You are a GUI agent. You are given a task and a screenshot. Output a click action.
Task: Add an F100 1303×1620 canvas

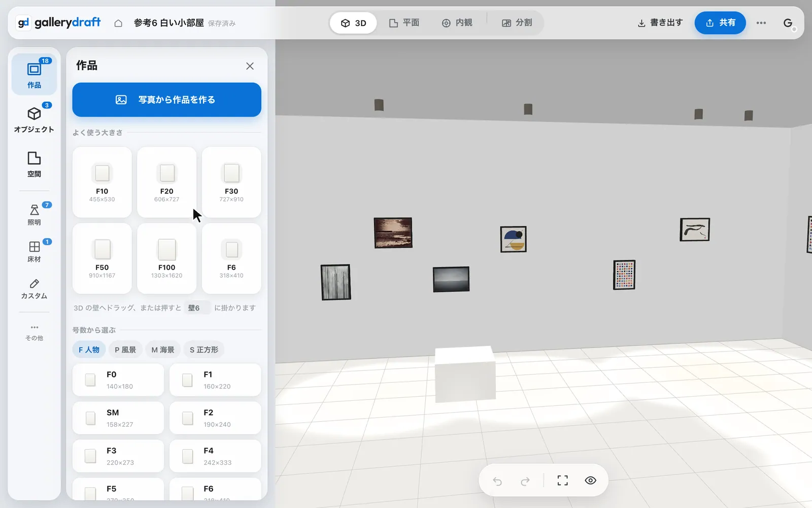(x=167, y=259)
